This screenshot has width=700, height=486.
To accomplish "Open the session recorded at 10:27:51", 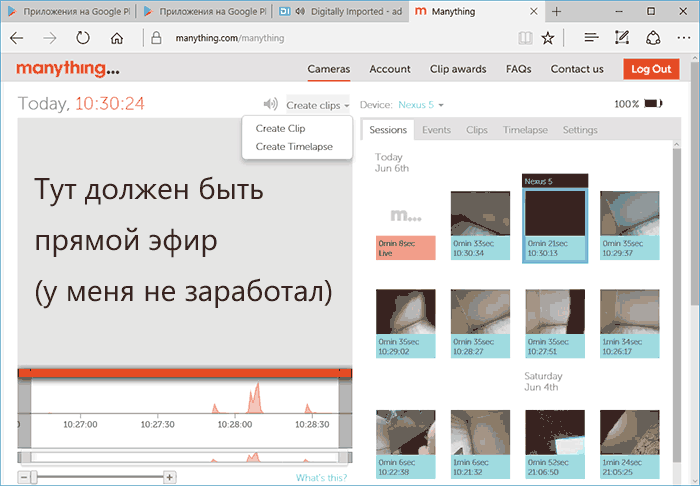I will pos(555,324).
